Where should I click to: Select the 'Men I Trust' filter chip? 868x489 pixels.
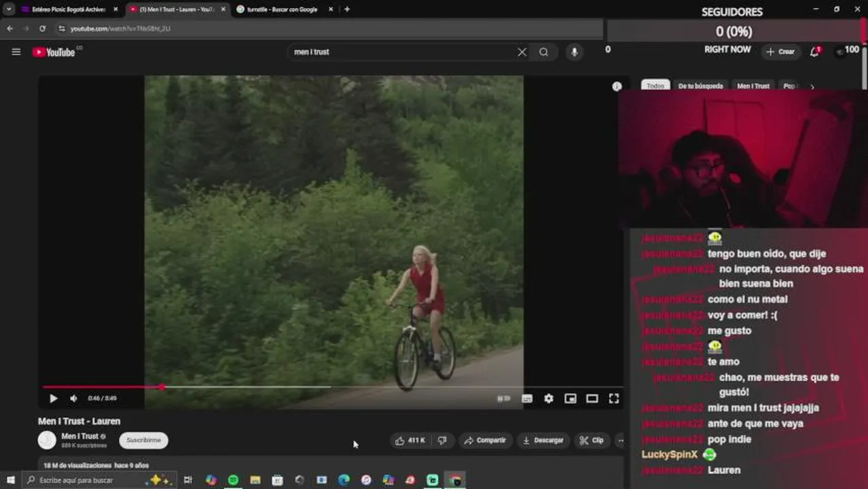coord(753,86)
